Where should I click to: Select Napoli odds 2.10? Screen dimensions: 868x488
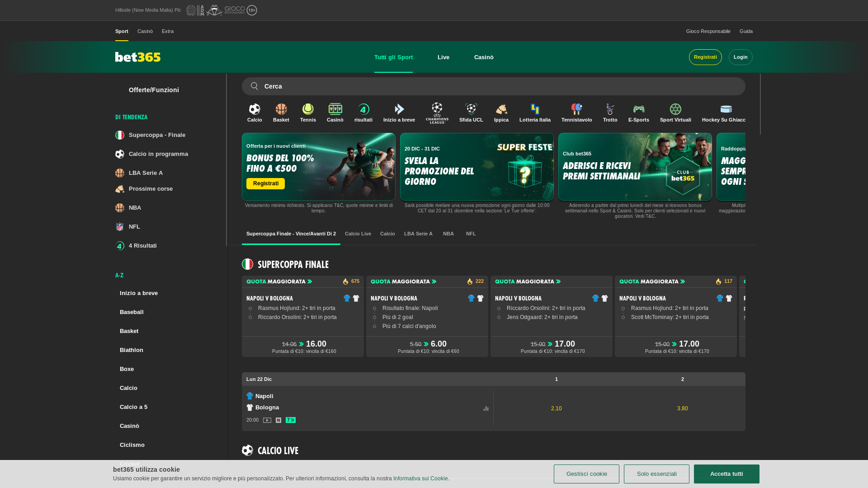[557, 408]
